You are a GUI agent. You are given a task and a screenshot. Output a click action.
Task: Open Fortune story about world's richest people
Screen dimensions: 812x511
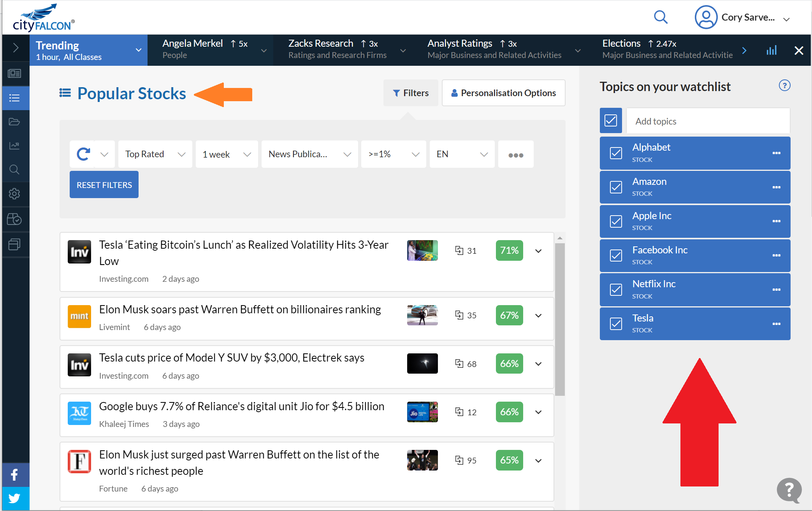[x=239, y=463]
